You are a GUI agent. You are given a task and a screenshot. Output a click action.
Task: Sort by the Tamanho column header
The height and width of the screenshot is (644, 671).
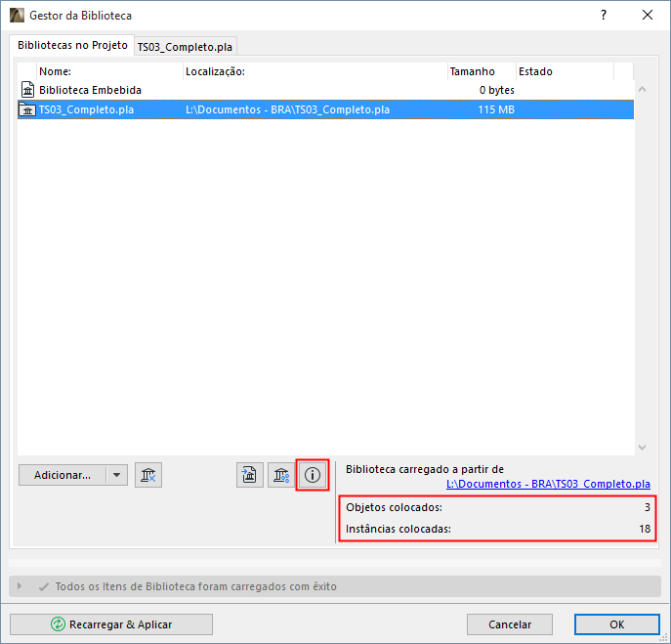(x=482, y=71)
